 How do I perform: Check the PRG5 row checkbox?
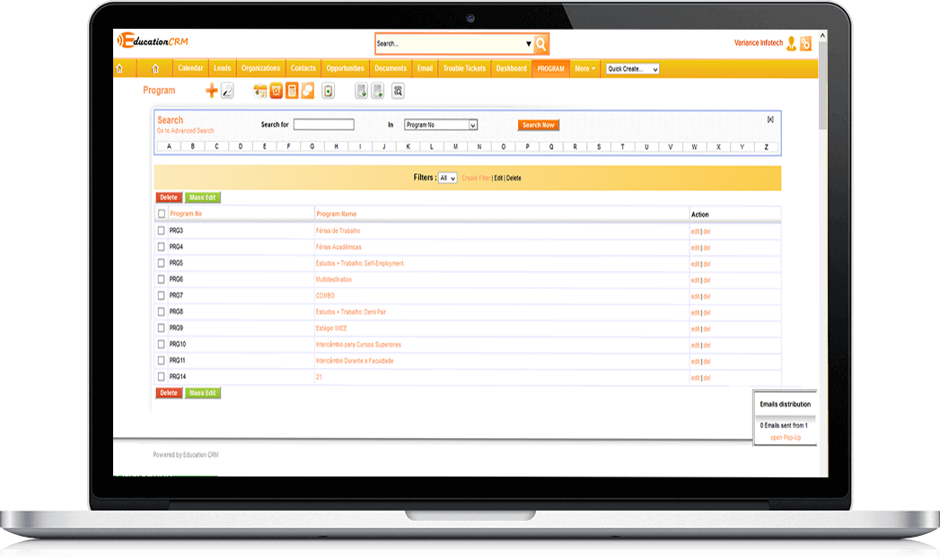[x=161, y=263]
